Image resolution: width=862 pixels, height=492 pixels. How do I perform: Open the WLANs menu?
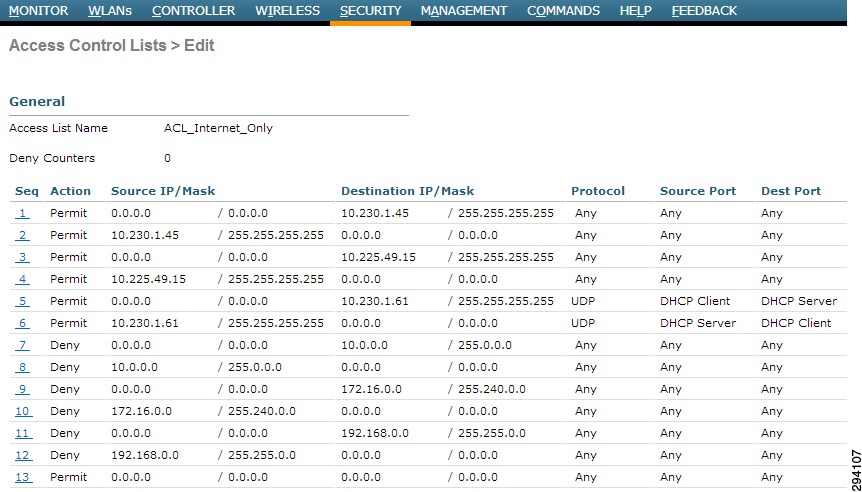tap(110, 10)
